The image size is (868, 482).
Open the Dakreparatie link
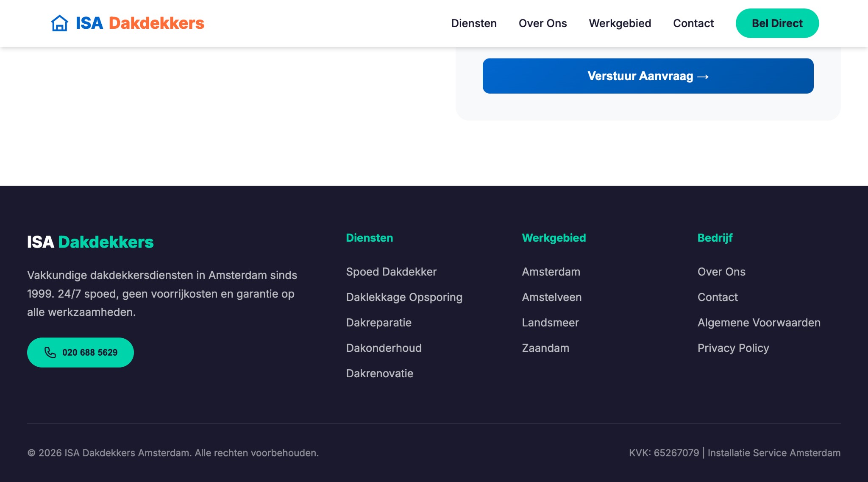[x=379, y=323]
